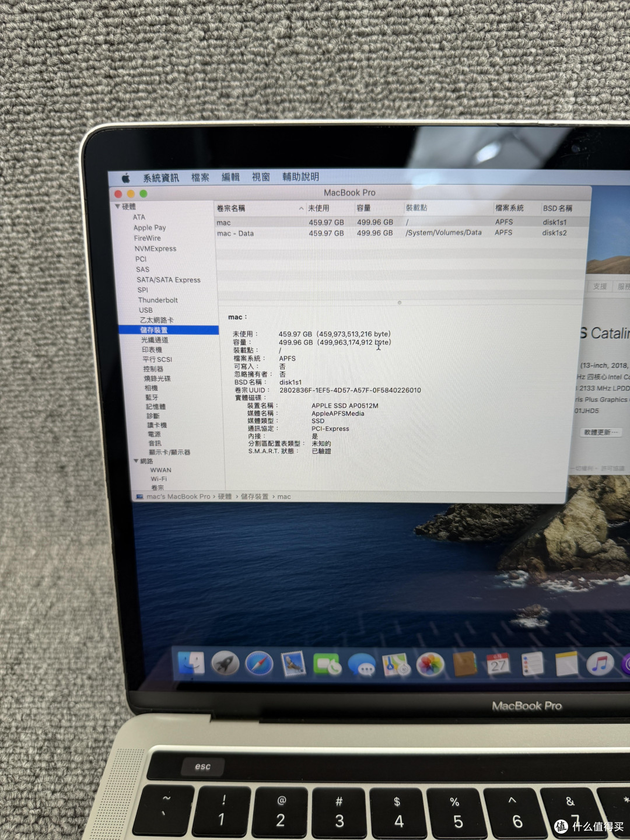Select 記憶體 in sidebar
Screen dimensions: 630x840
pos(156,407)
